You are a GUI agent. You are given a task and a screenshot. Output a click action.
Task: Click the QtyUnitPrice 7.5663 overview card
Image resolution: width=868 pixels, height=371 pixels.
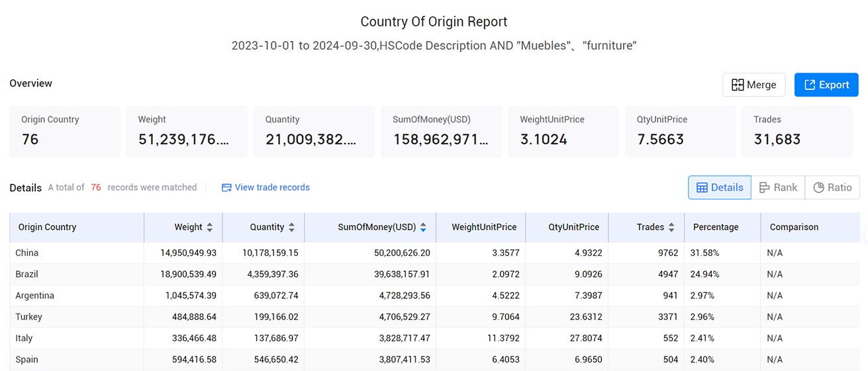point(680,131)
